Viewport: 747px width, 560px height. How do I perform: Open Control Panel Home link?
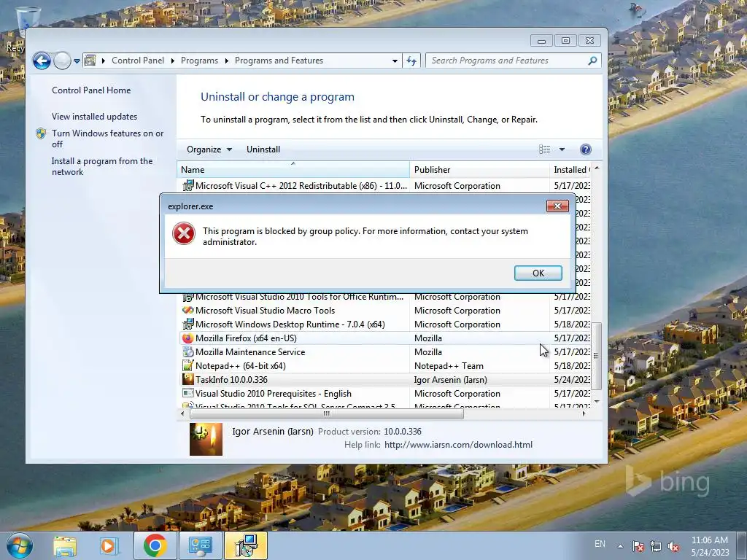click(x=91, y=90)
